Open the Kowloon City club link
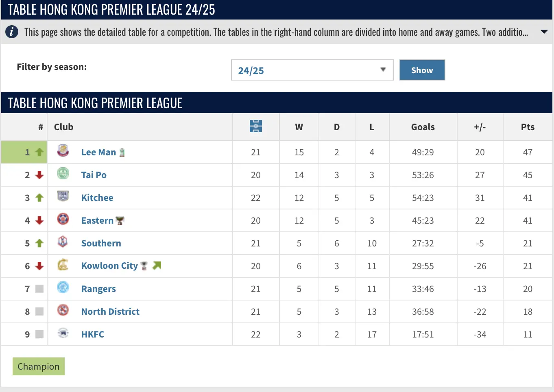 coord(109,266)
